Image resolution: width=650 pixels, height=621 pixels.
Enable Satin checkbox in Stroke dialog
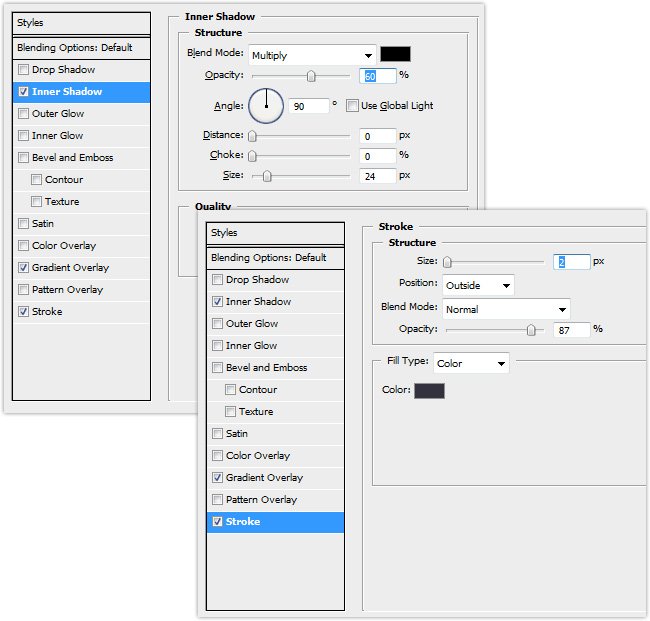point(217,433)
